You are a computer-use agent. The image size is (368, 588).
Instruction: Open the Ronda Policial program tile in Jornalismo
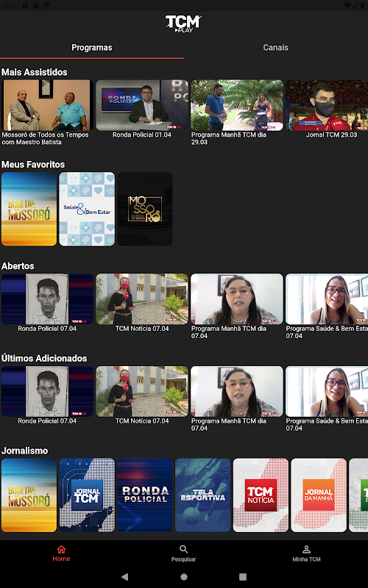[145, 495]
